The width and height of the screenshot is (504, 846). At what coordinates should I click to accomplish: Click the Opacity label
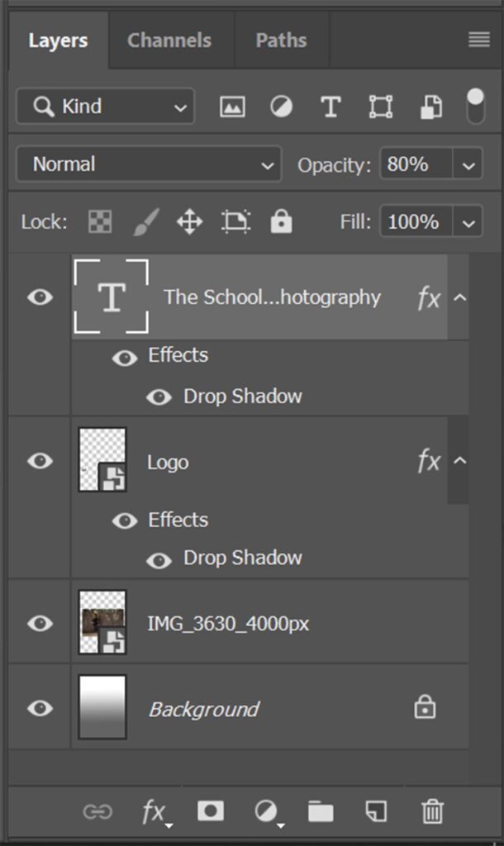pyautogui.click(x=334, y=165)
